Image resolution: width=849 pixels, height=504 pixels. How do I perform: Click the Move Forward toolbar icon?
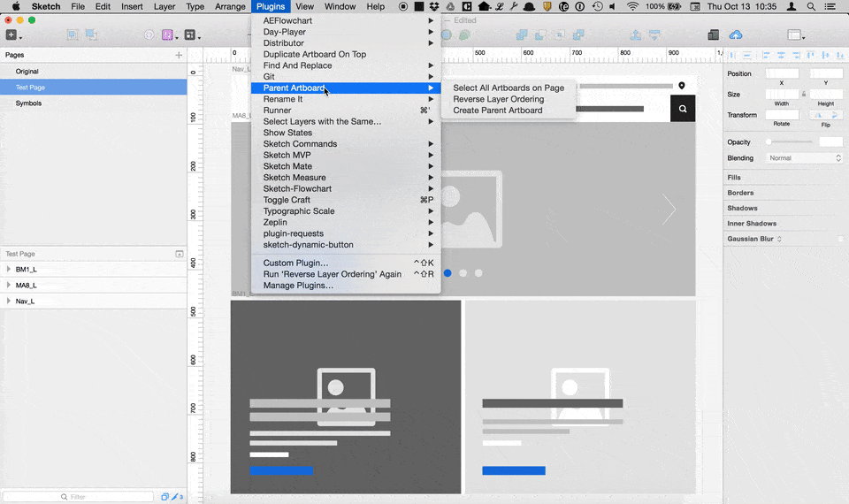point(636,35)
